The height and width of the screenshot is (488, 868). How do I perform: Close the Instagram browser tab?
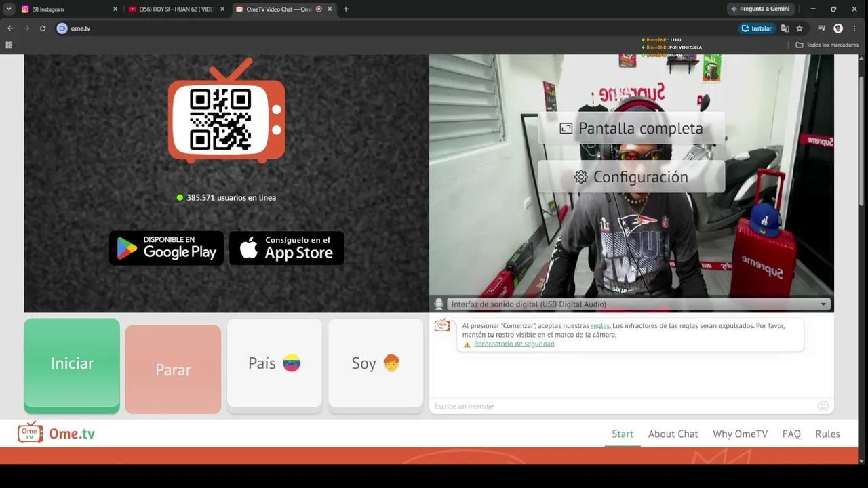(115, 9)
